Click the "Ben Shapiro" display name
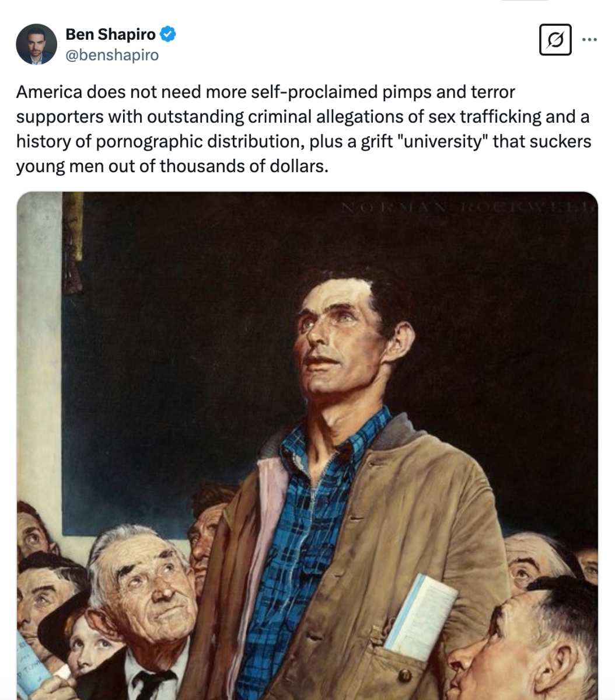Viewport: 615px width, 700px height. pyautogui.click(x=110, y=34)
